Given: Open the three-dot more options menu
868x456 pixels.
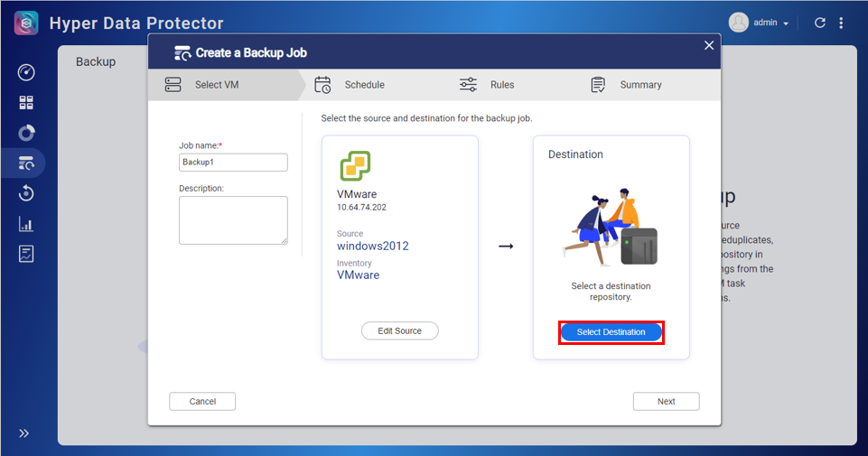Looking at the screenshot, I should 842,23.
